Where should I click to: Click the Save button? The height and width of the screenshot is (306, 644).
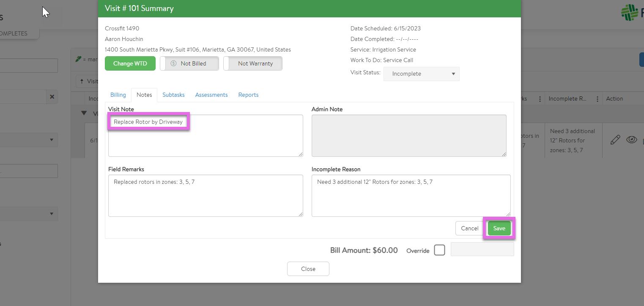click(x=499, y=228)
